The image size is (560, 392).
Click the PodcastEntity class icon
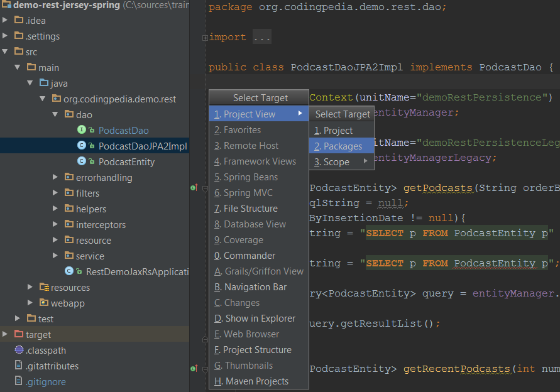(82, 161)
